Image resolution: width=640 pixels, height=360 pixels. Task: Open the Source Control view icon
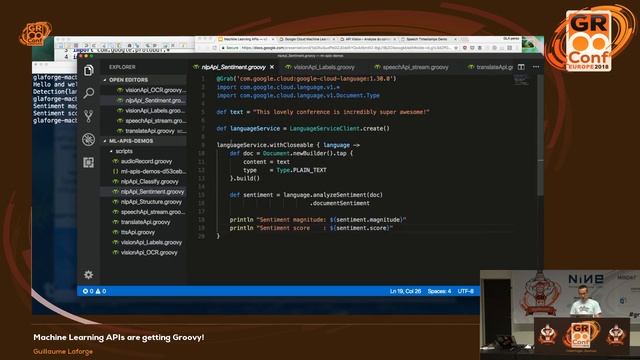[89, 116]
